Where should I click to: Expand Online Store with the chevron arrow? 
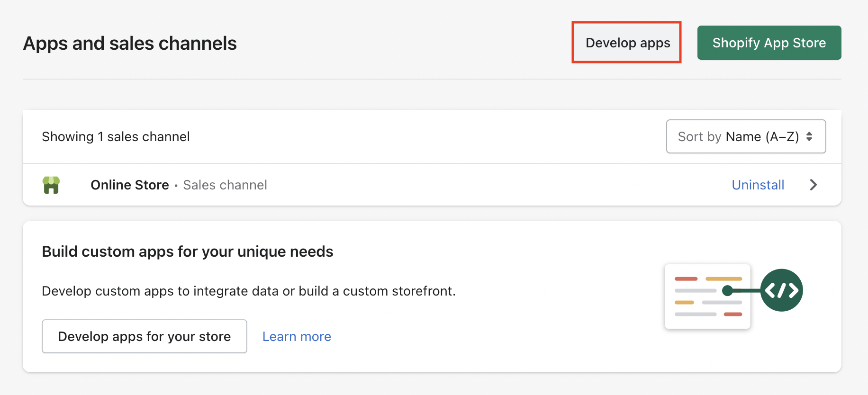[813, 185]
